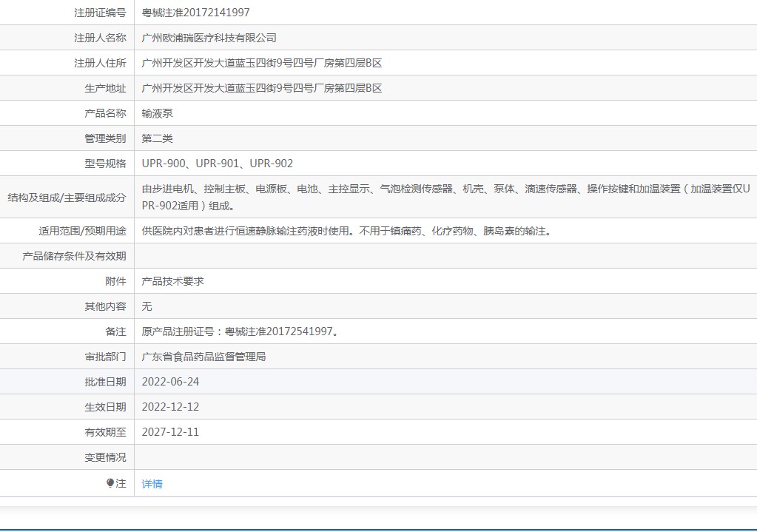The height and width of the screenshot is (532, 757).
Task: Click the 注册证编号 field label
Action: tap(100, 13)
